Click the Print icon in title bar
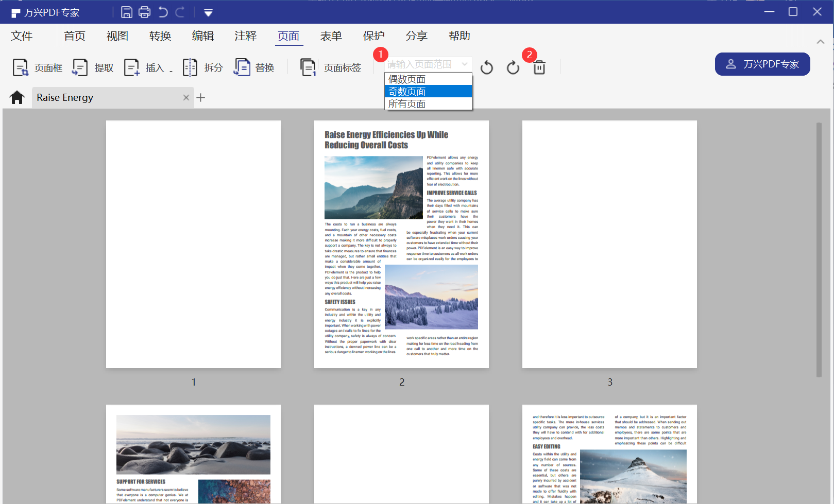The width and height of the screenshot is (834, 504). coord(145,12)
